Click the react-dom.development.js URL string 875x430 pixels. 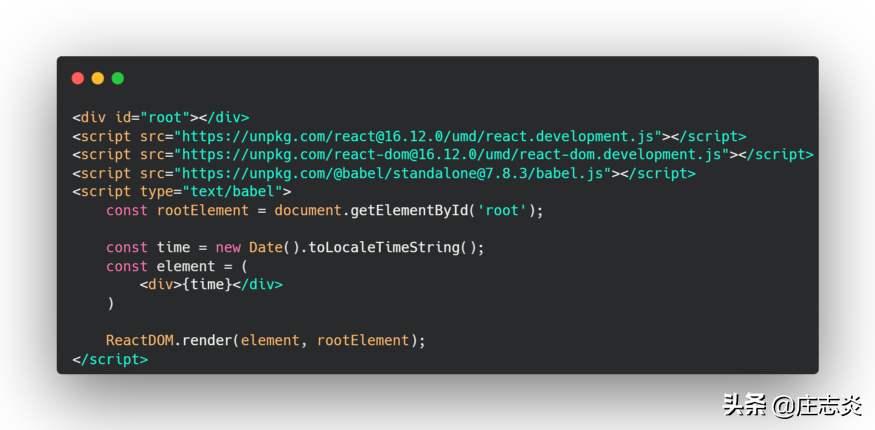point(451,154)
